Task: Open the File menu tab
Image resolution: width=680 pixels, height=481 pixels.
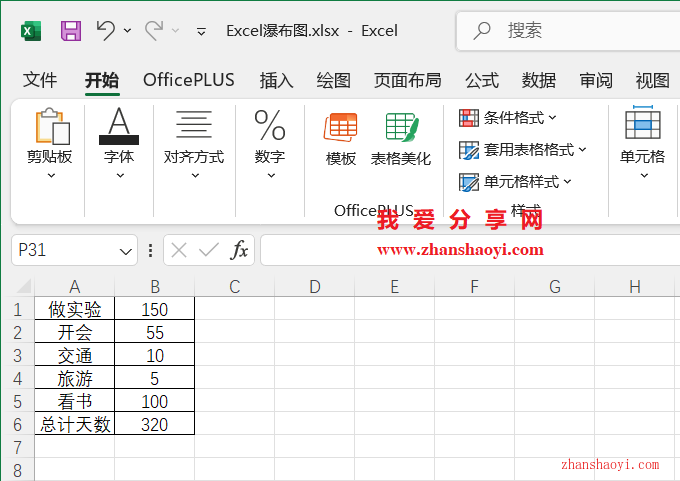Action: point(40,81)
